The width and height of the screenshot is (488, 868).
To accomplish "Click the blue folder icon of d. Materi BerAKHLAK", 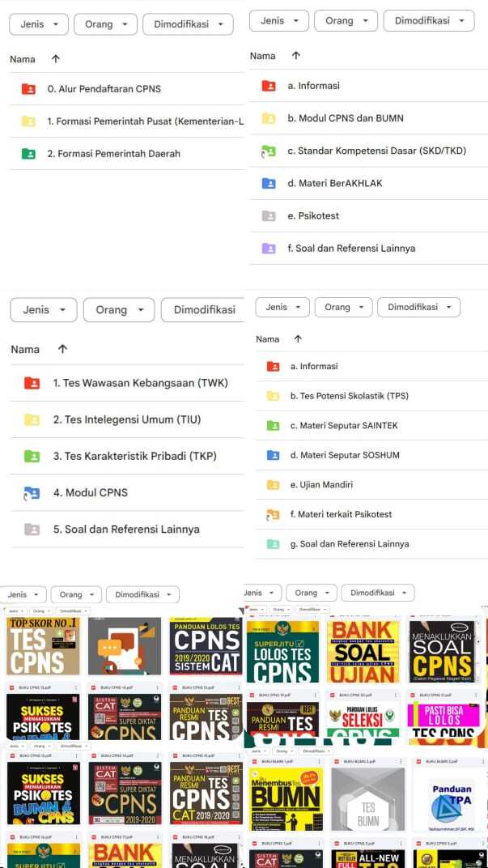I will pyautogui.click(x=269, y=183).
